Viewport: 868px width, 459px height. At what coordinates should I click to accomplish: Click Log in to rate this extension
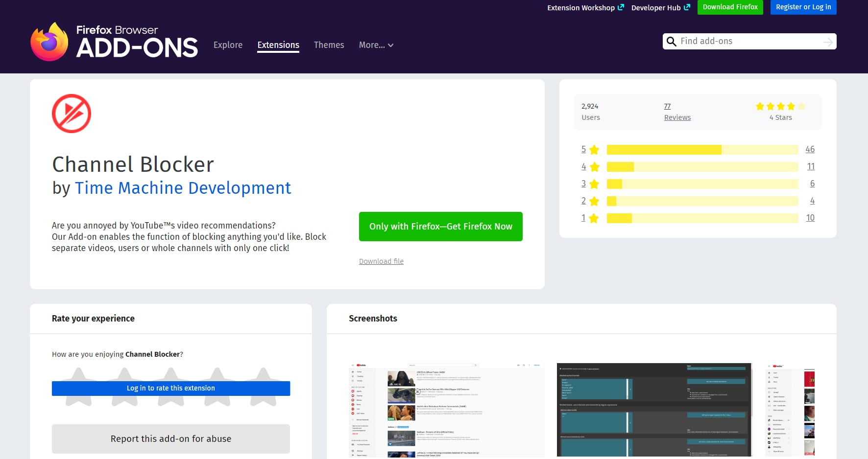tap(171, 388)
